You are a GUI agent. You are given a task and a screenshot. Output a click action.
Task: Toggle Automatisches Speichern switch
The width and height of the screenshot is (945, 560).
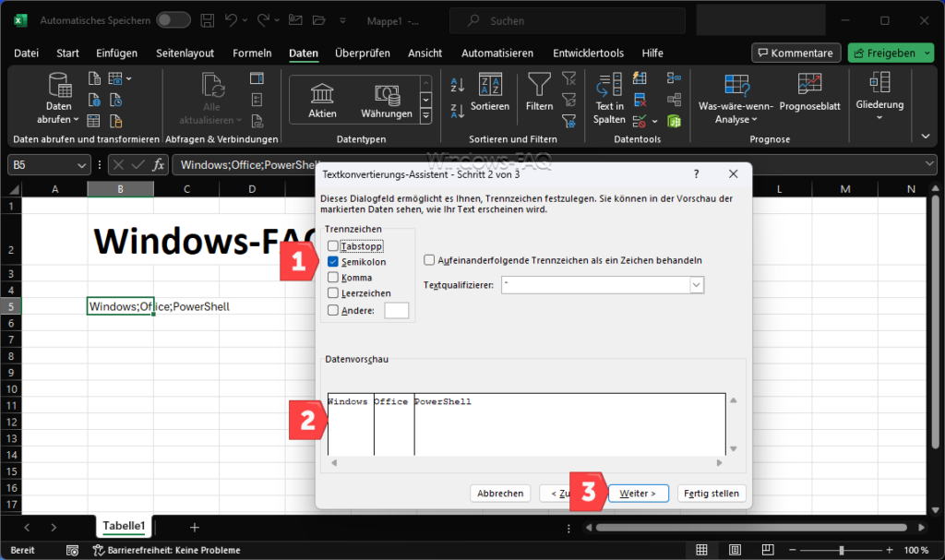point(173,20)
